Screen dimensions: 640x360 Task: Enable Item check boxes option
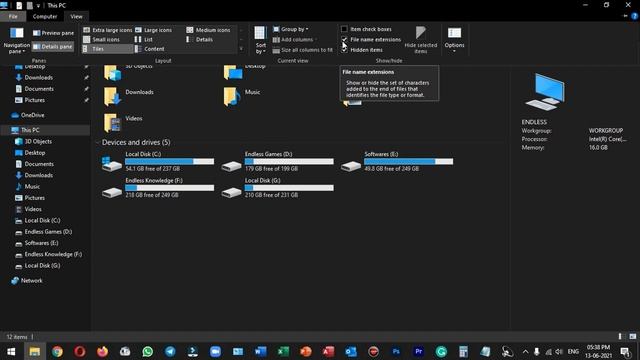[366, 29]
